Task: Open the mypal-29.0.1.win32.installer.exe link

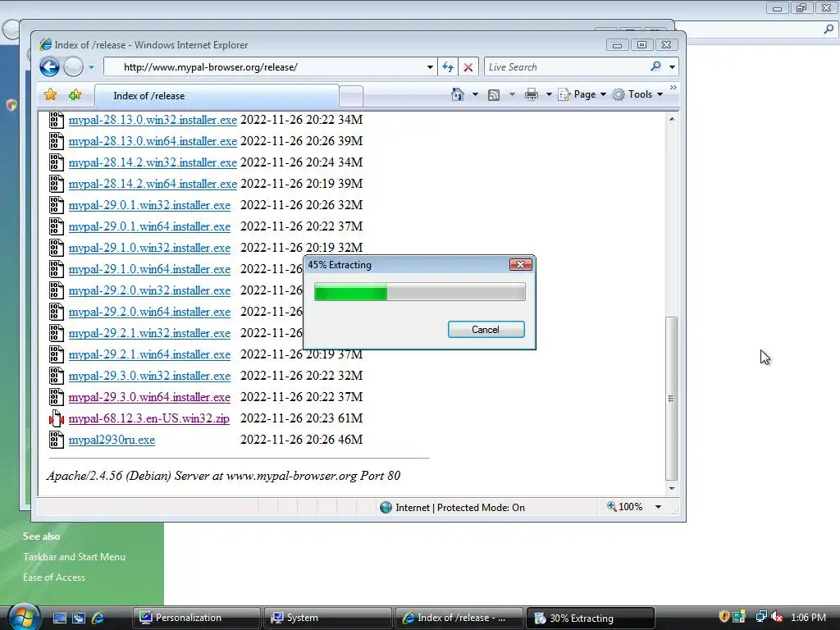Action: pyautogui.click(x=149, y=205)
